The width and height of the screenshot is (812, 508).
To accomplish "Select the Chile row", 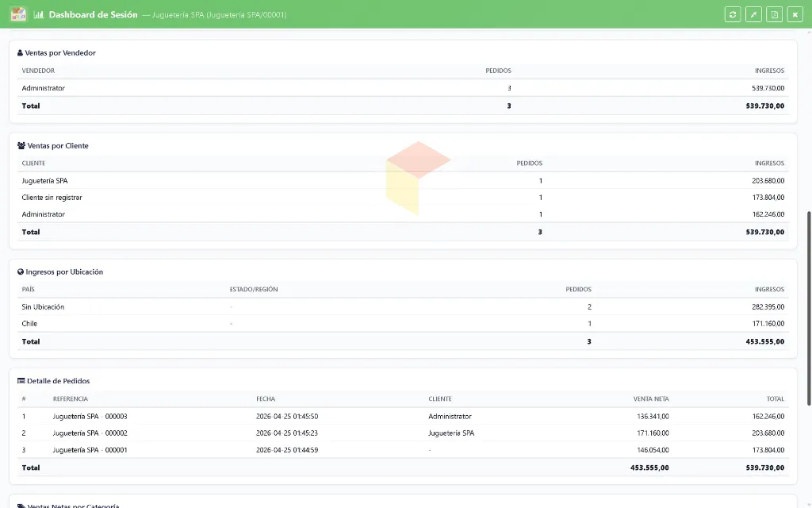I will [403, 324].
